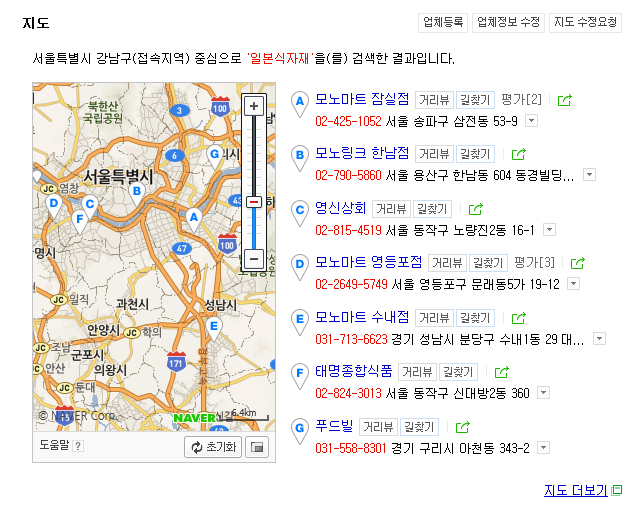Open 거리뷰 for 모노마트 영등포점
641x507 pixels.
(x=447, y=263)
